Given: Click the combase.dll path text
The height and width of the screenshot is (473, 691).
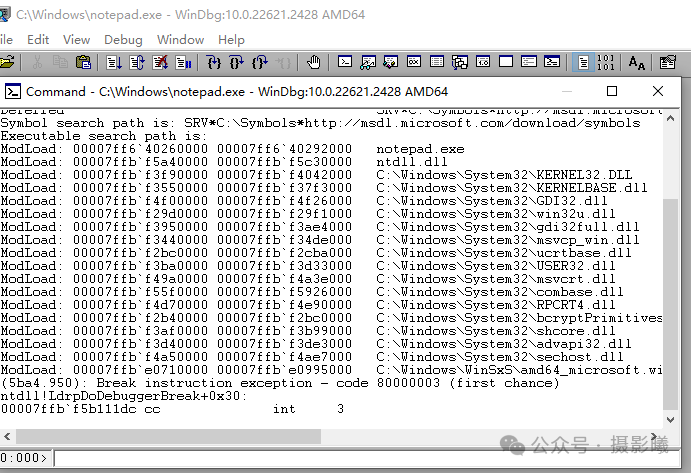Looking at the screenshot, I should (x=500, y=292).
